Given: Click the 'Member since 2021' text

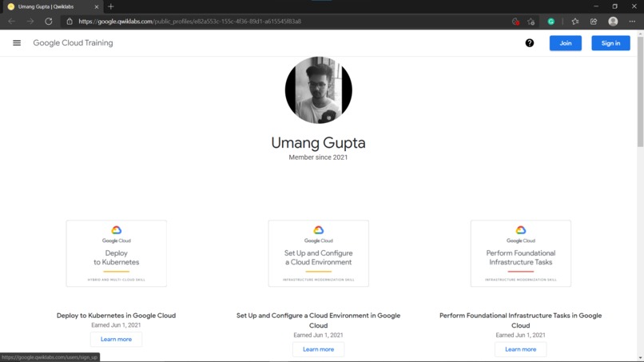Looking at the screenshot, I should click(318, 157).
